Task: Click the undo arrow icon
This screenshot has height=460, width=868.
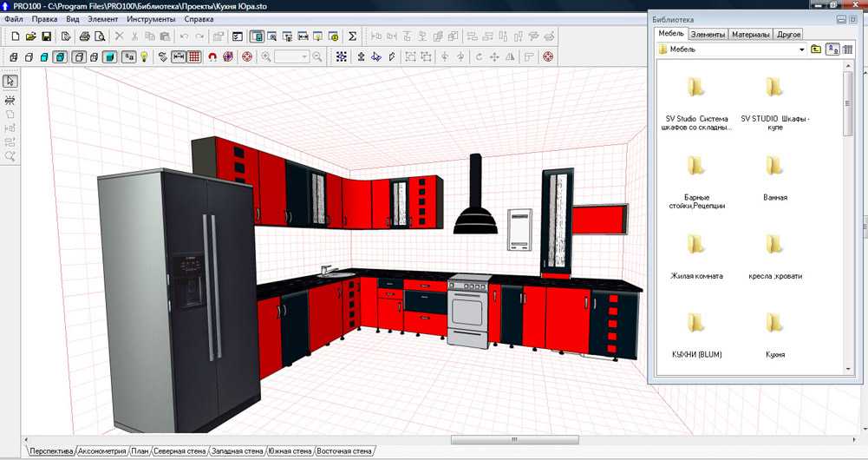Action: [185, 36]
